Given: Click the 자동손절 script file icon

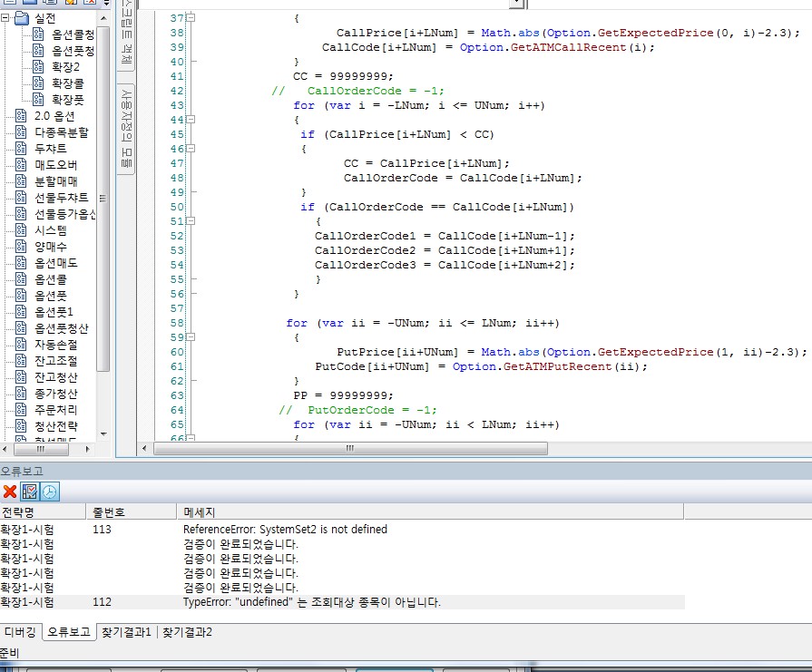Looking at the screenshot, I should [21, 345].
